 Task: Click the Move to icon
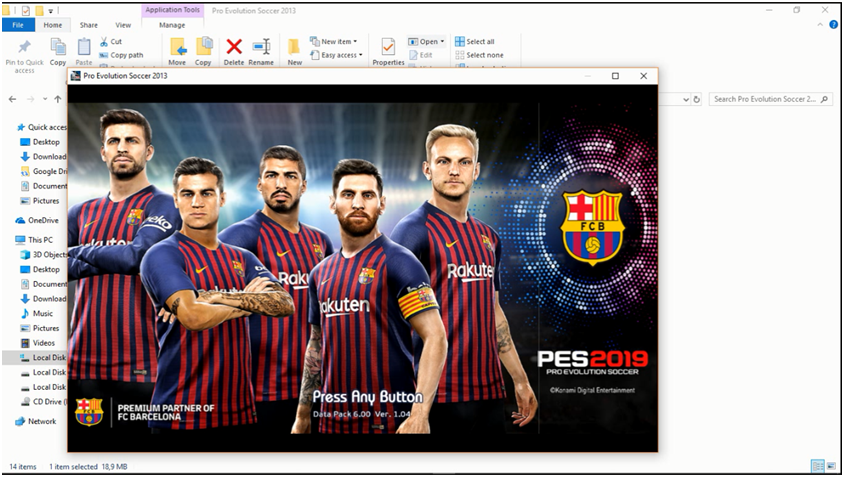point(178,47)
